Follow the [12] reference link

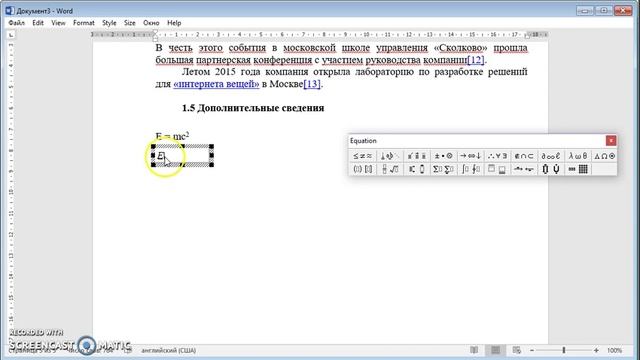point(476,60)
